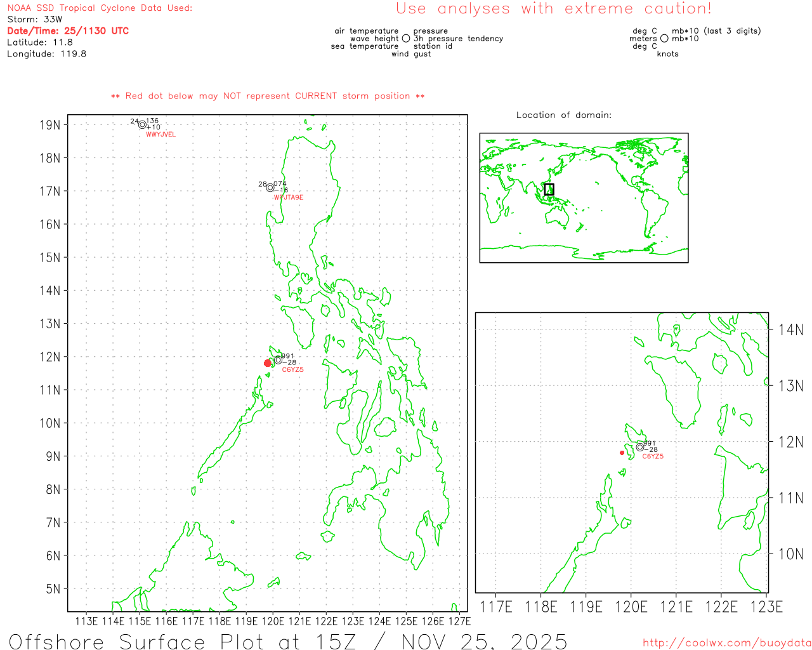The width and height of the screenshot is (812, 650).
Task: Click the 19N latitude axis label
Action: coord(50,124)
